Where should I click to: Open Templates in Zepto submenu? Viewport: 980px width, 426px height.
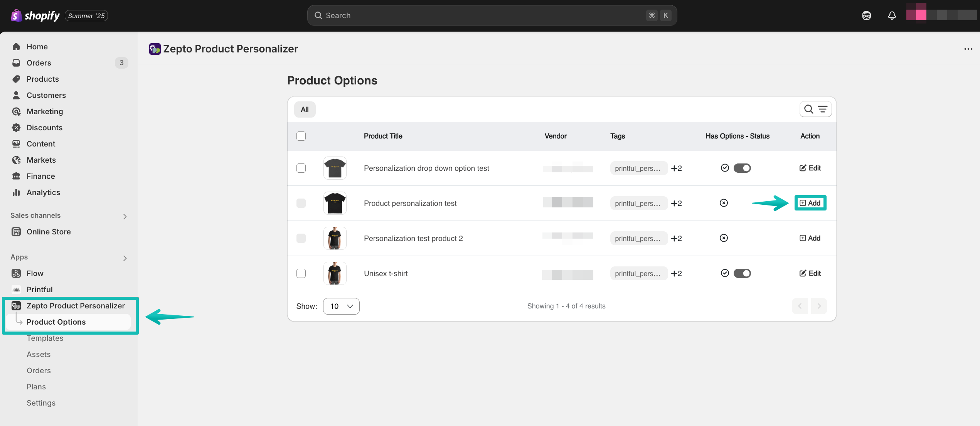click(x=45, y=338)
